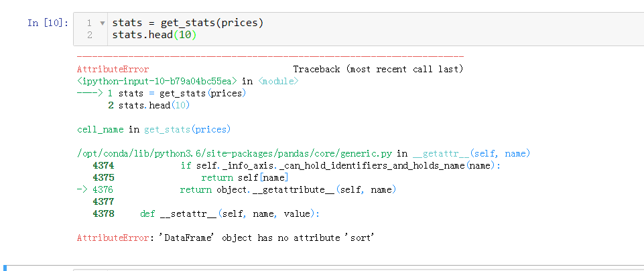Click 'def __setattr__' line 4378
Image resolution: width=644 pixels, height=271 pixels.
click(x=229, y=213)
